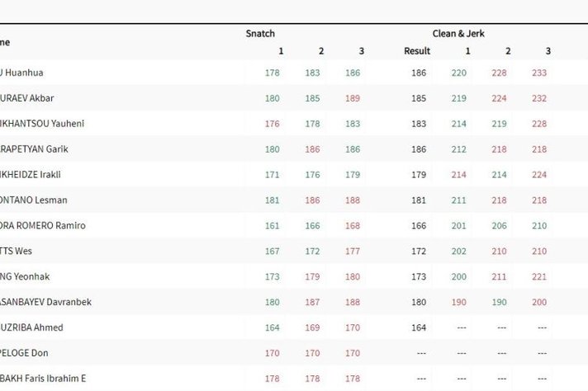Select Lesman's name in the table
The height and width of the screenshot is (391, 588).
coord(34,200)
